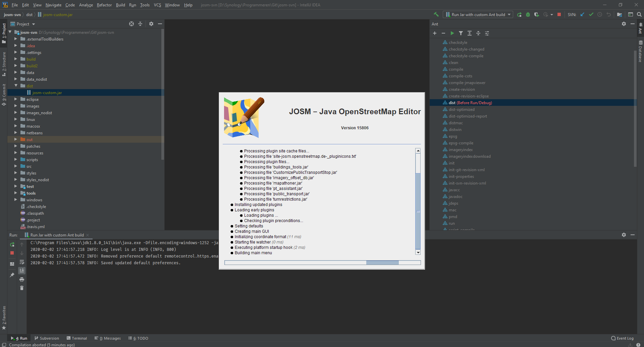Click the green hammer Build Project icon
Screen dimensions: 644x347
[436, 14]
